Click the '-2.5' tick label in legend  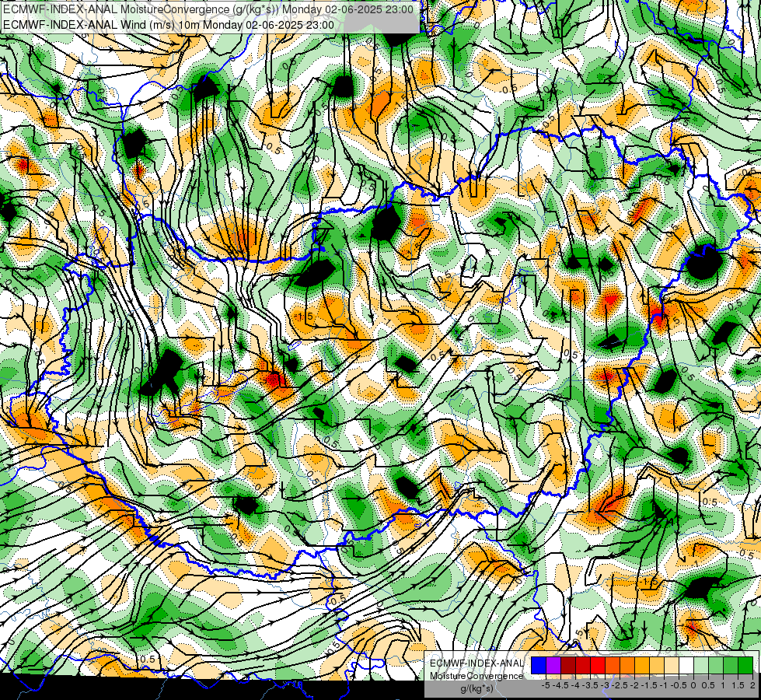point(620,685)
